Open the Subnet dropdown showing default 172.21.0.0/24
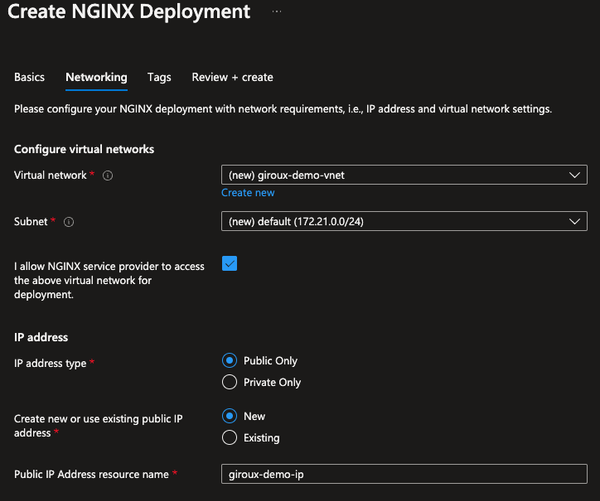The width and height of the screenshot is (600, 501). point(404,221)
